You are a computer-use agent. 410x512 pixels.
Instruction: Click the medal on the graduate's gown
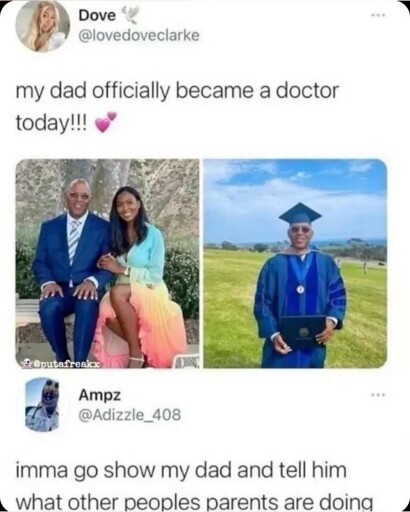300,289
